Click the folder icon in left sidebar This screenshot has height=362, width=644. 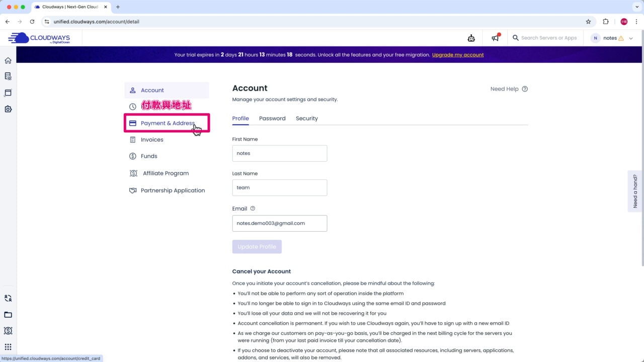[8, 315]
